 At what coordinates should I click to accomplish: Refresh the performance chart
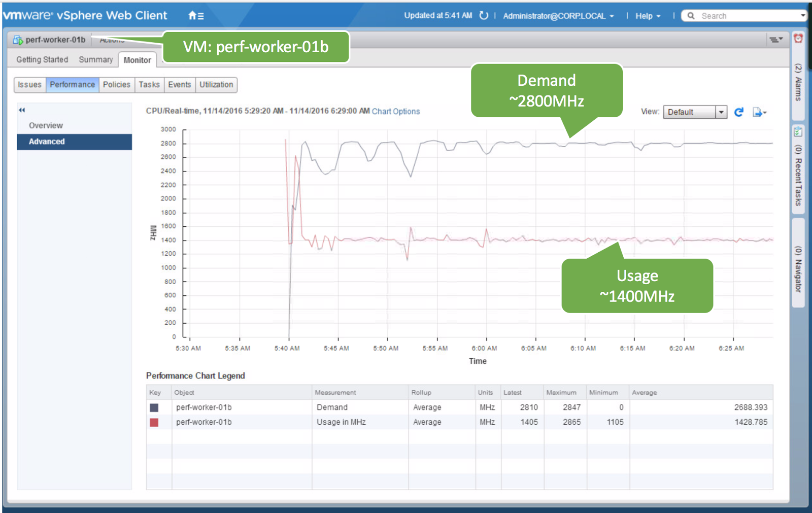[739, 112]
